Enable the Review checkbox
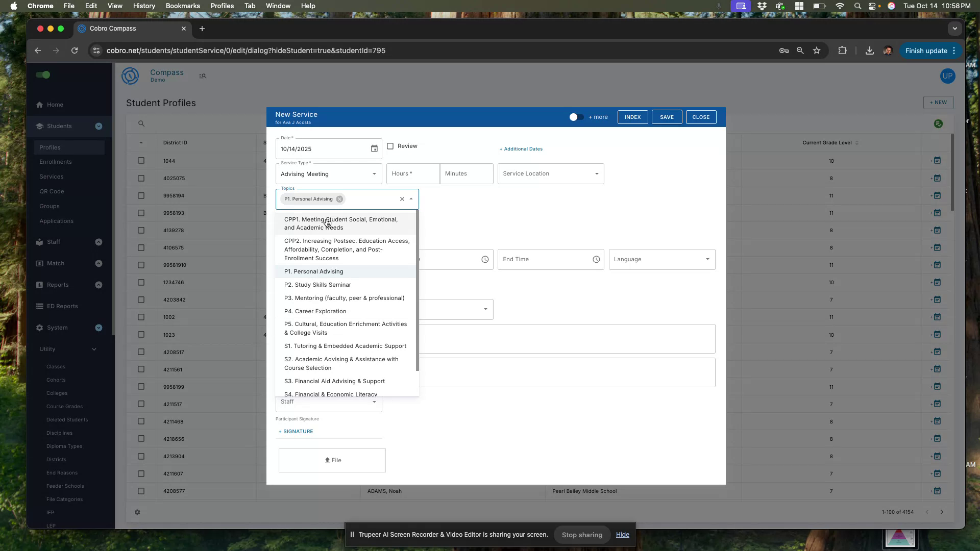The width and height of the screenshot is (980, 551). pos(390,146)
